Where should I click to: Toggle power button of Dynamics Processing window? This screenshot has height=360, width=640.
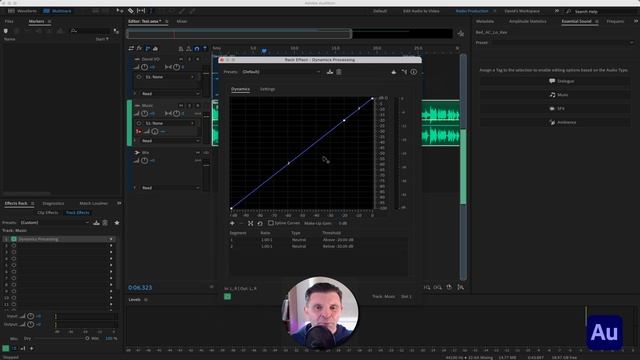(x=227, y=296)
